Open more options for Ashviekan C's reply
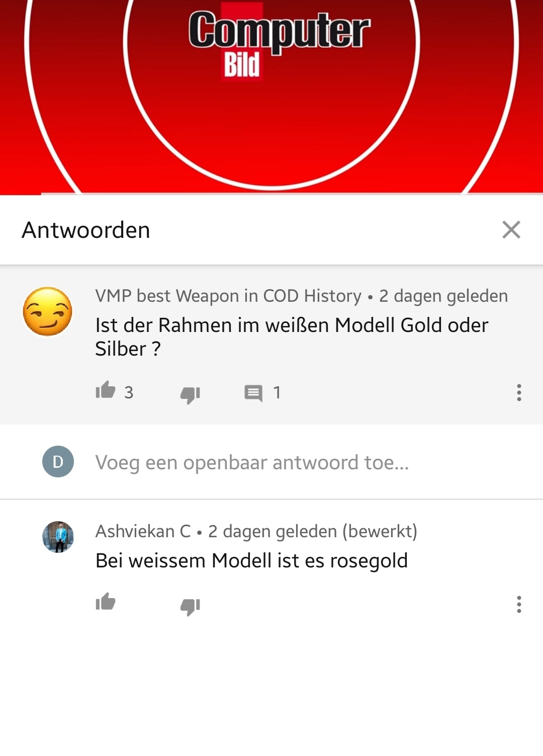This screenshot has height=756, width=543. click(519, 604)
